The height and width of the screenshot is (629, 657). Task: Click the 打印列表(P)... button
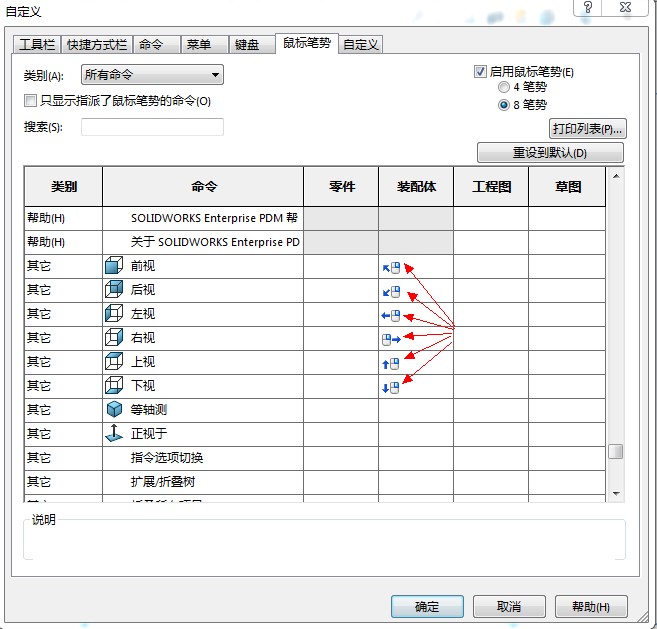[587, 129]
